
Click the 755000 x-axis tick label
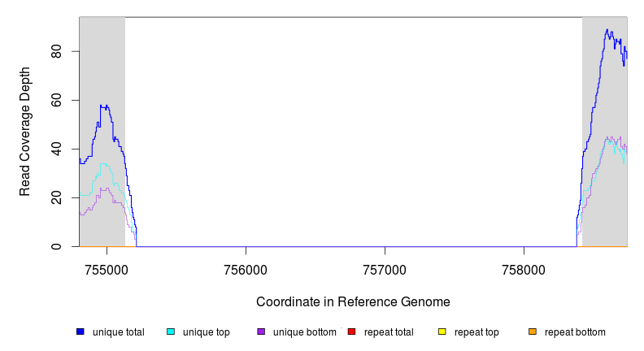tap(107, 271)
